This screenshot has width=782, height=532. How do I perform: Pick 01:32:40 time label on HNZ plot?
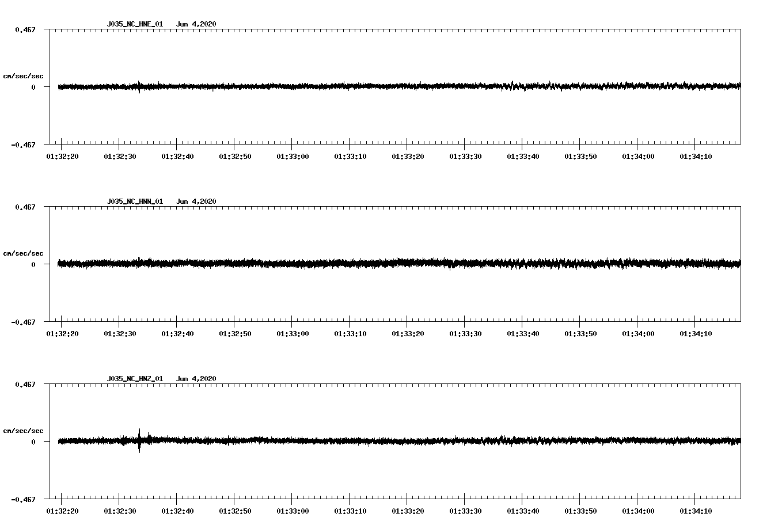coord(177,511)
